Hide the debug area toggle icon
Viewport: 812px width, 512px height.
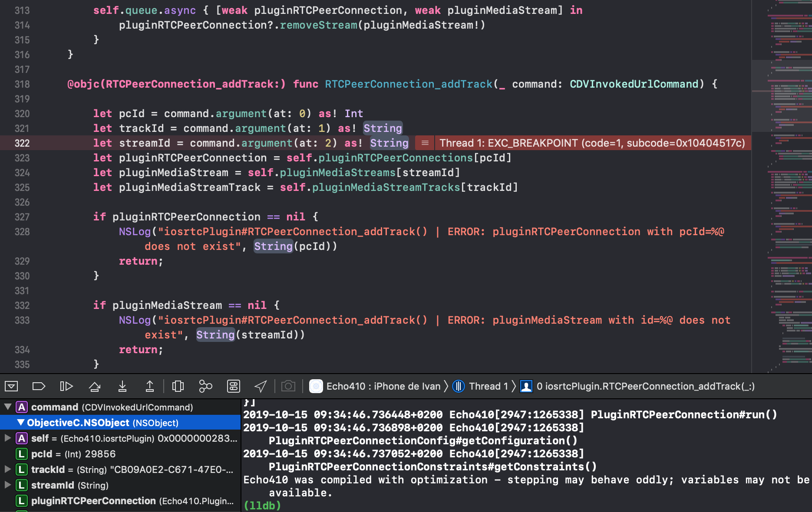tap(11, 386)
